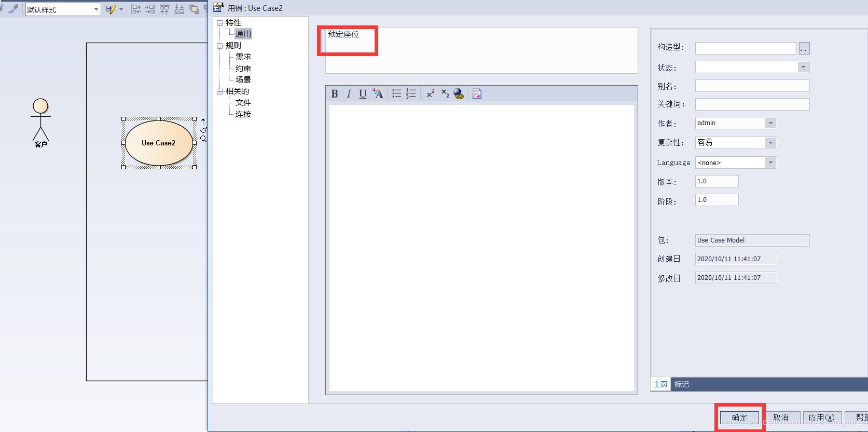Select 文件 in the tree
Image resolution: width=868 pixels, height=432 pixels.
pos(243,103)
